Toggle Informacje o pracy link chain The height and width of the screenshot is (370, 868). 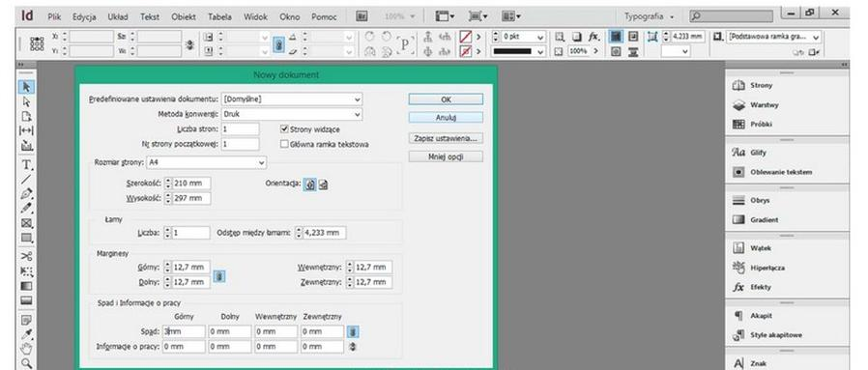pos(353,347)
